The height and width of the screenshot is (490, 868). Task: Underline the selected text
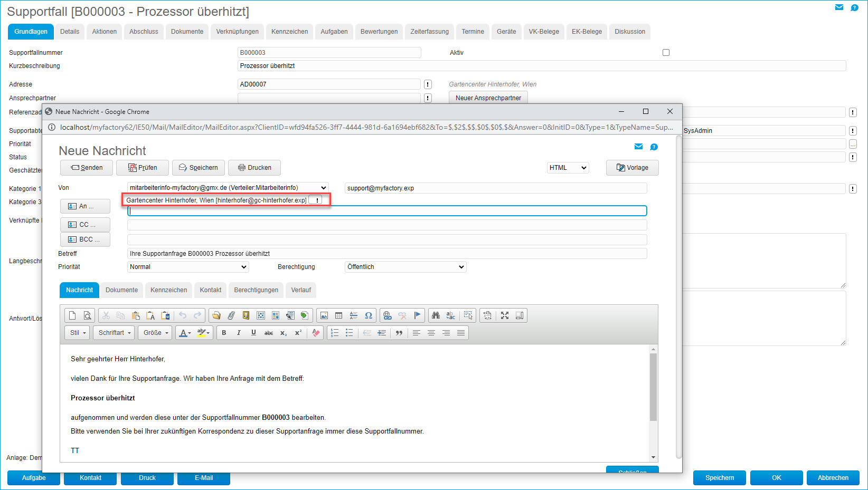[253, 333]
